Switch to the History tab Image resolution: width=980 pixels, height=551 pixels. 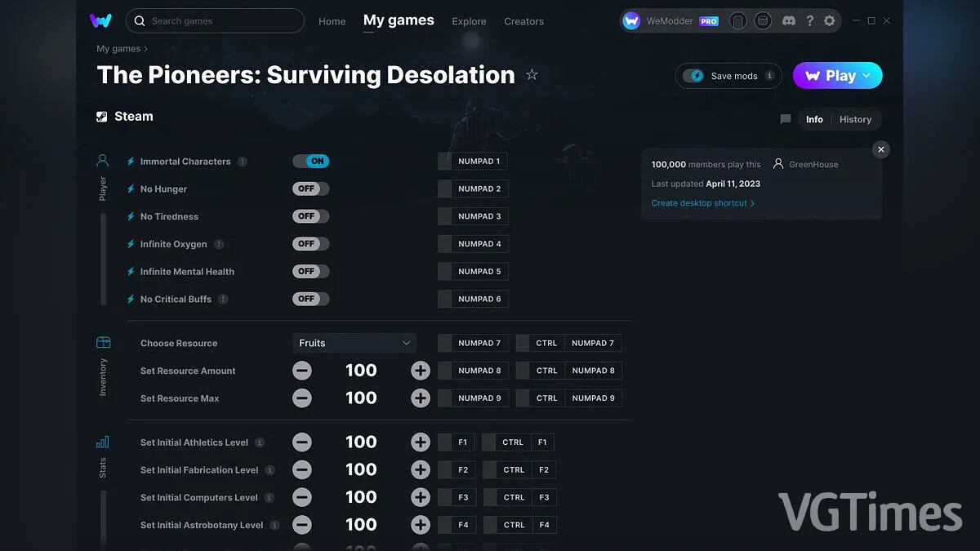(x=855, y=119)
